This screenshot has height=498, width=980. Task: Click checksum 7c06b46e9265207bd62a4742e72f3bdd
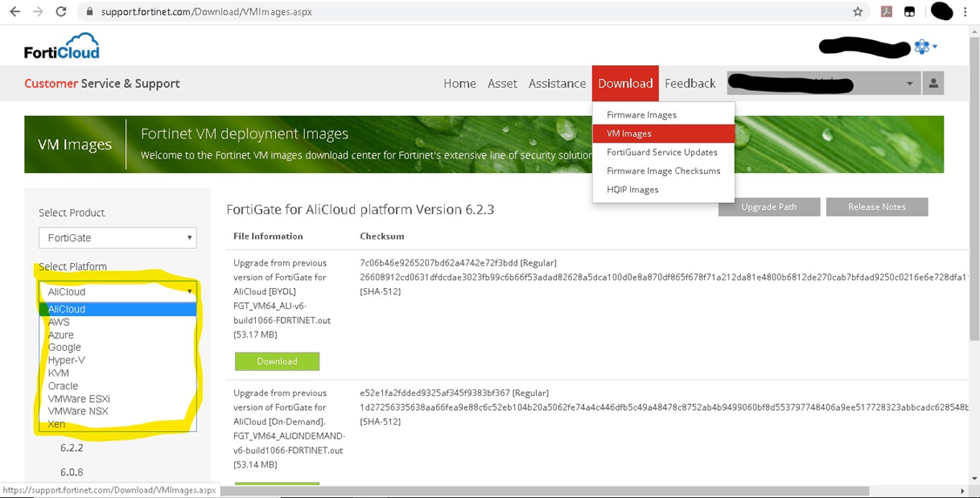click(x=439, y=262)
